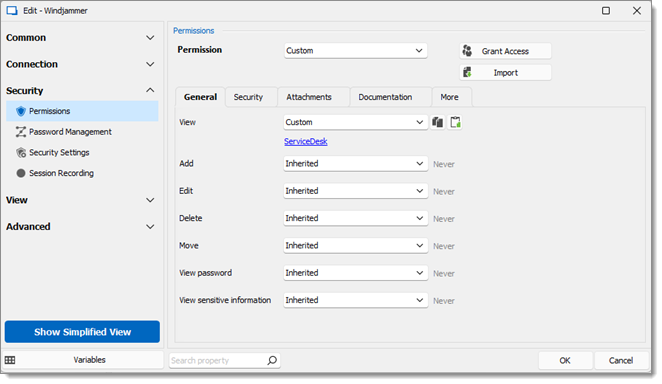The height and width of the screenshot is (384, 662).
Task: Click the ServiceDesk link
Action: coord(306,142)
